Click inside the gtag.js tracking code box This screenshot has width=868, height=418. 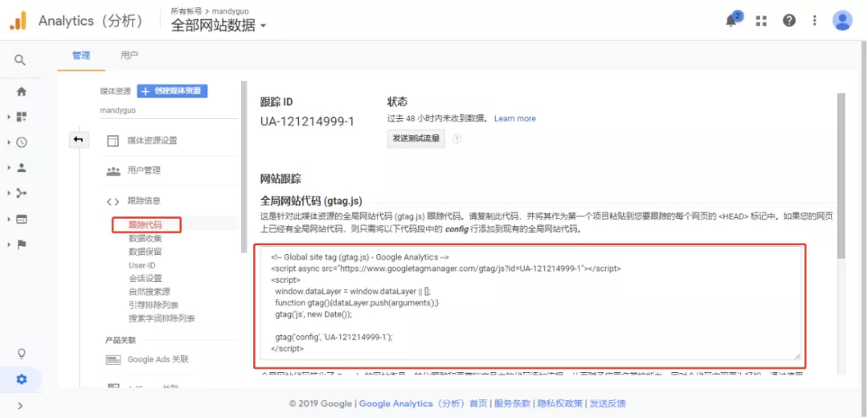[x=531, y=303]
